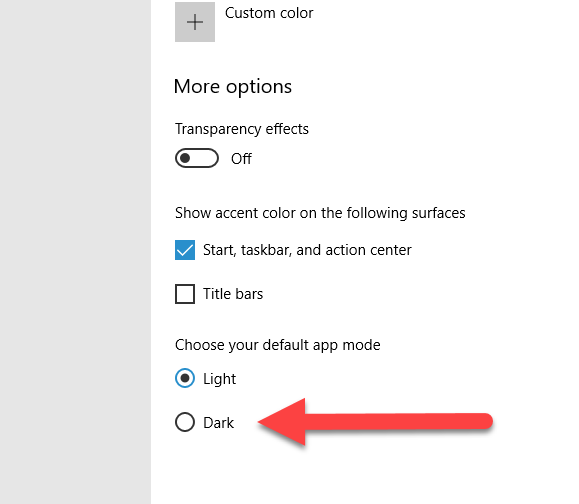Click the plus icon for Custom color
The height and width of the screenshot is (504, 579).
point(195,22)
